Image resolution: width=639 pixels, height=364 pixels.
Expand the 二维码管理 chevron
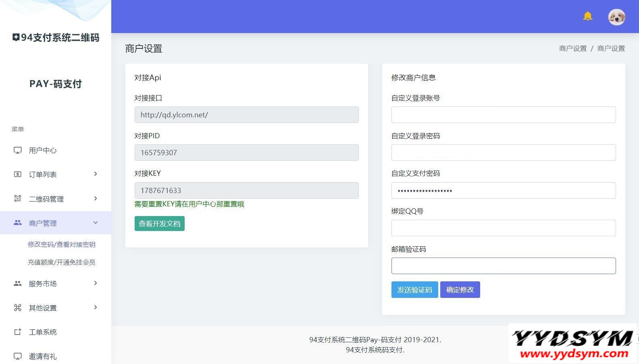pos(96,198)
